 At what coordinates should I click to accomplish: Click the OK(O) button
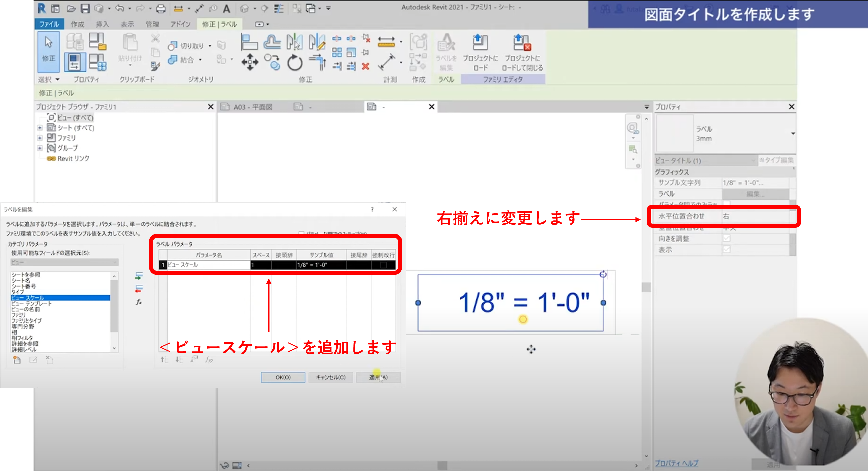click(x=283, y=377)
